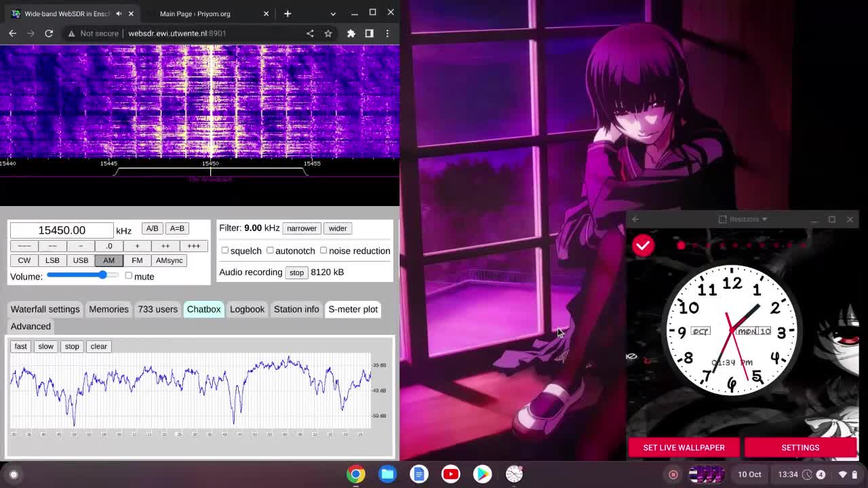868x488 pixels.
Task: Open a new Chrome tab
Action: tap(288, 14)
